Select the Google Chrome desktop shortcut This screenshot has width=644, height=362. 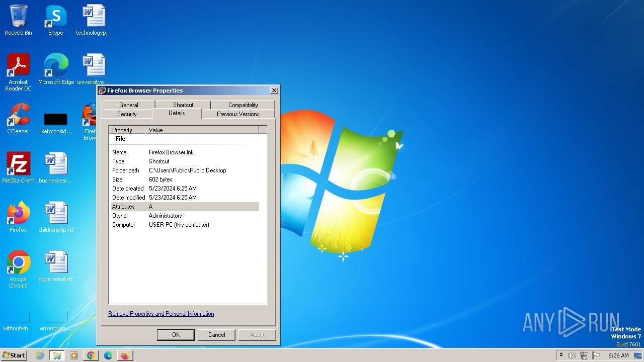(x=18, y=269)
